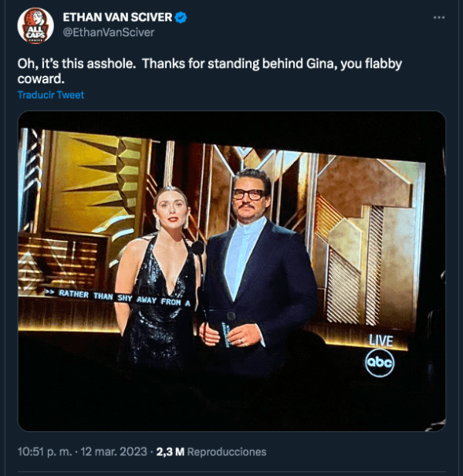Click the abc network logo in the photo

(x=380, y=362)
